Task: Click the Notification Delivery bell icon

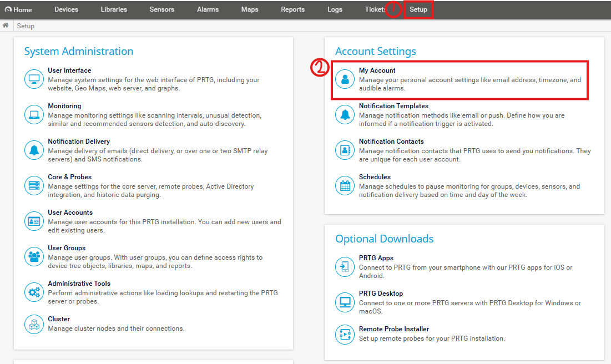Action: pyautogui.click(x=34, y=150)
